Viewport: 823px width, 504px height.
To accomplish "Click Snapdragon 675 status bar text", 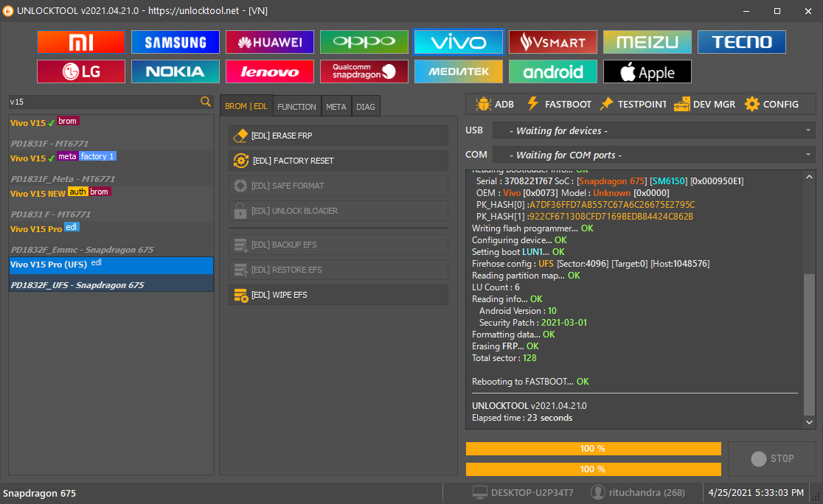I will (39, 493).
